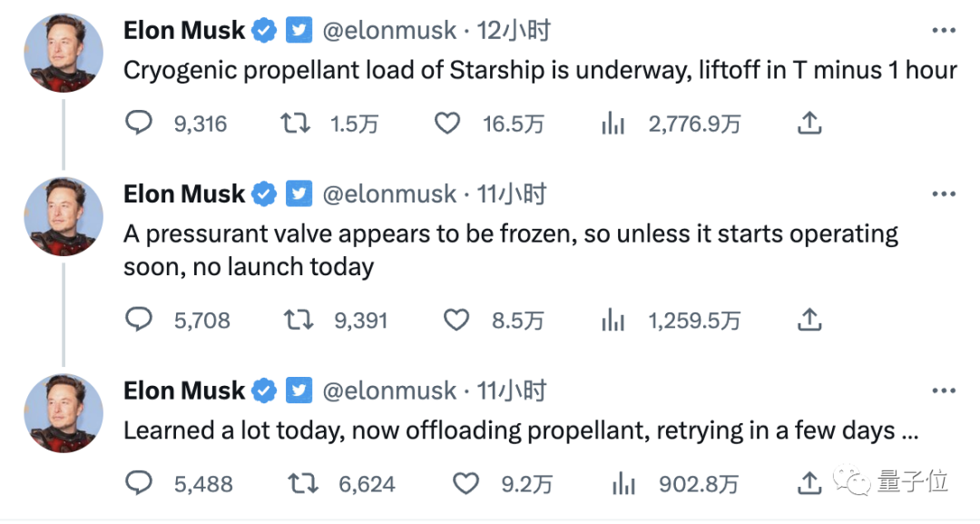980x524 pixels.
Task: Reply to the offloading propellant tweet
Action: coord(139,483)
